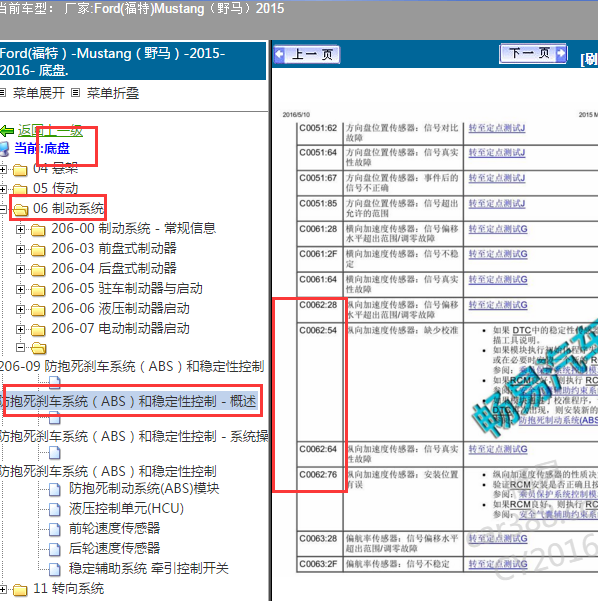The height and width of the screenshot is (601, 598).
Task: Click folder icon of 206-07 电动制动器启动
Action: (38, 329)
